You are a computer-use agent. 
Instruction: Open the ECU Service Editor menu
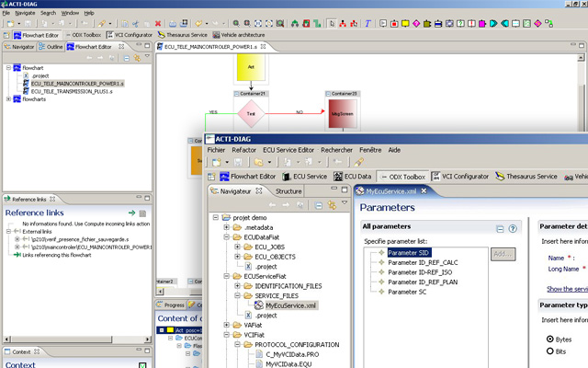click(288, 150)
